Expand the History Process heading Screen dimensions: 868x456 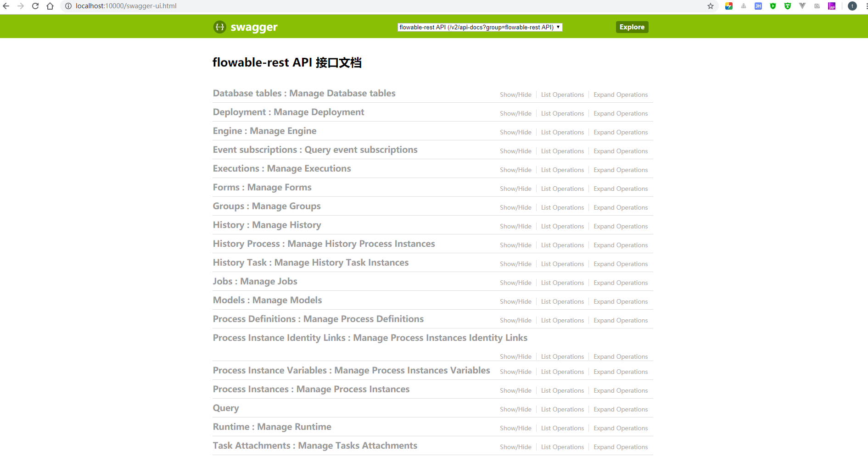(324, 244)
